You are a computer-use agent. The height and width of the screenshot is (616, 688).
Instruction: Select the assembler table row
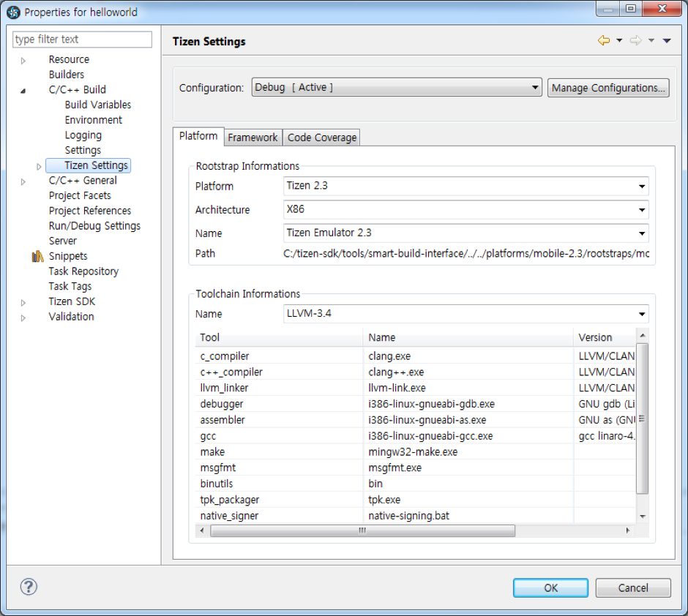[416, 420]
